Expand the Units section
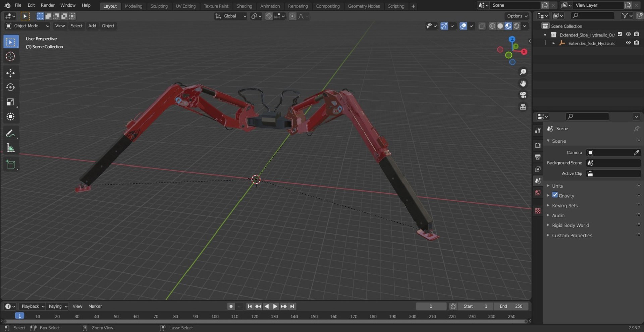Viewport: 644px width, 332px height. [x=557, y=186]
